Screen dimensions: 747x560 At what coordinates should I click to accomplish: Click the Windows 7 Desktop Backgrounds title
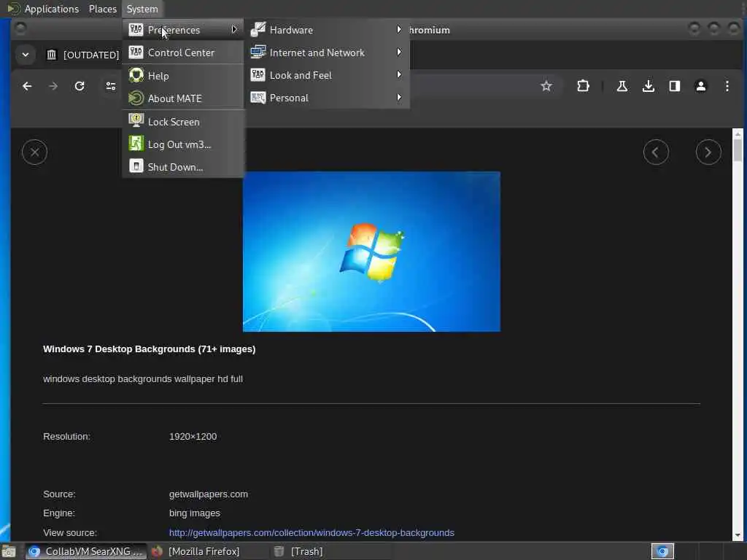[x=149, y=349]
